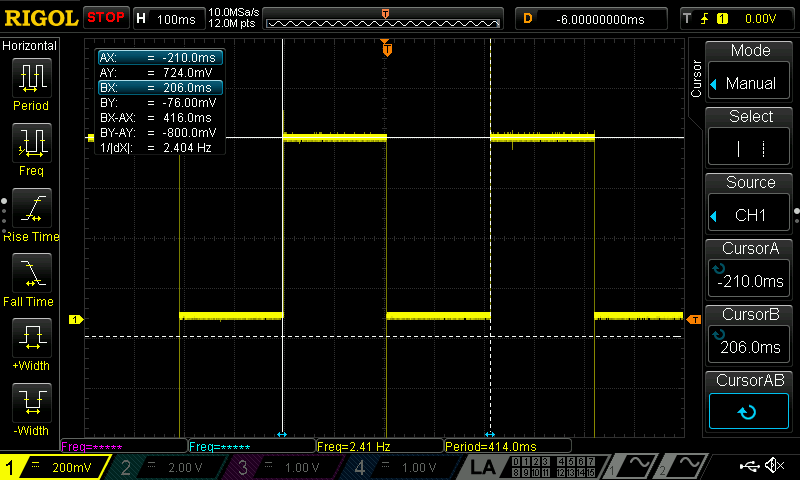Click the orange trigger level marker on right edge

pyautogui.click(x=694, y=319)
